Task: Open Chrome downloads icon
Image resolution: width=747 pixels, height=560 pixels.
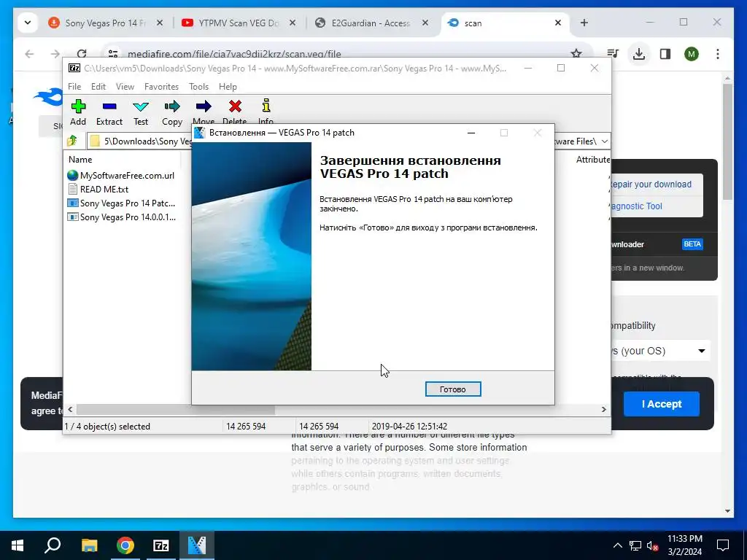Action: (639, 54)
